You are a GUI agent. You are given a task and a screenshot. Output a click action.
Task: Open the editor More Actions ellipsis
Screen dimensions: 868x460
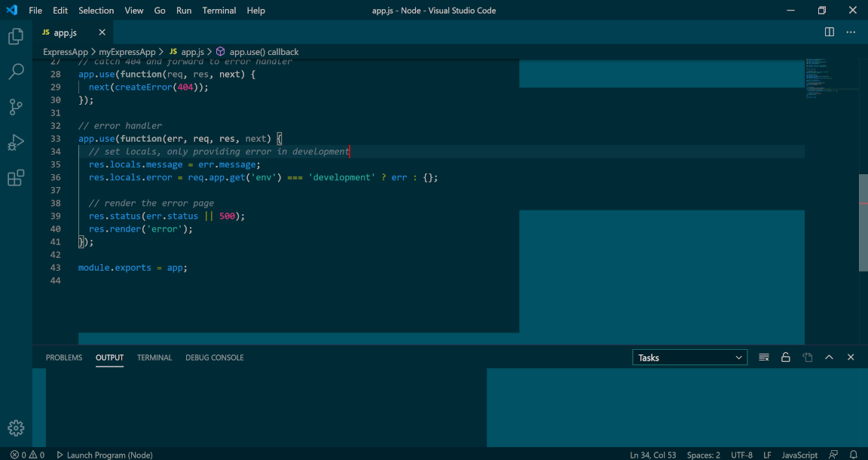tap(851, 32)
